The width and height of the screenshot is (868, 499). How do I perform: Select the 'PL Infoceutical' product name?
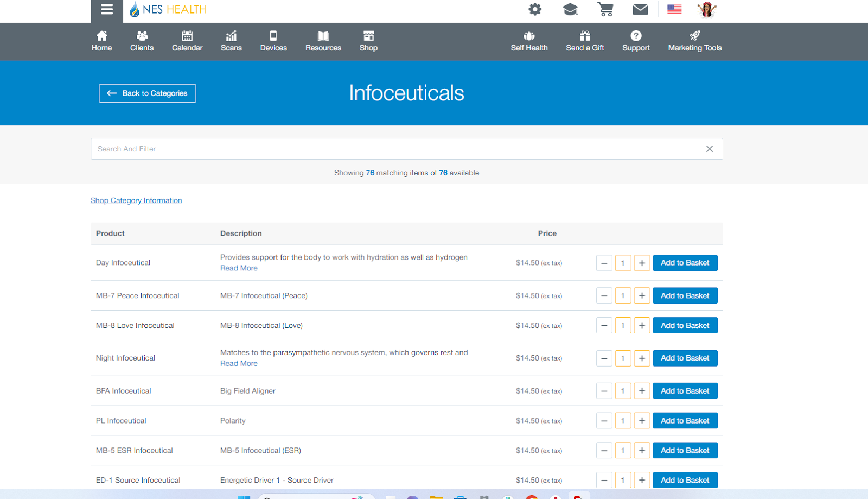[x=121, y=421]
